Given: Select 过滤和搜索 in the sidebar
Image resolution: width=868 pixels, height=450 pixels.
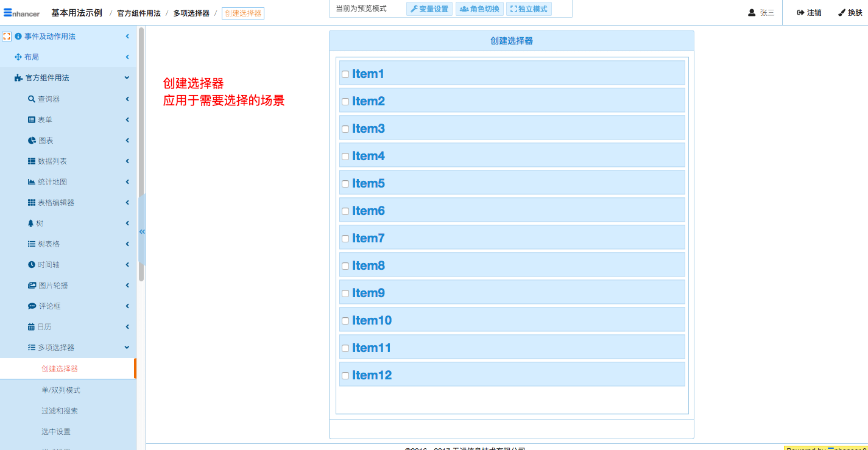Looking at the screenshot, I should (x=60, y=411).
